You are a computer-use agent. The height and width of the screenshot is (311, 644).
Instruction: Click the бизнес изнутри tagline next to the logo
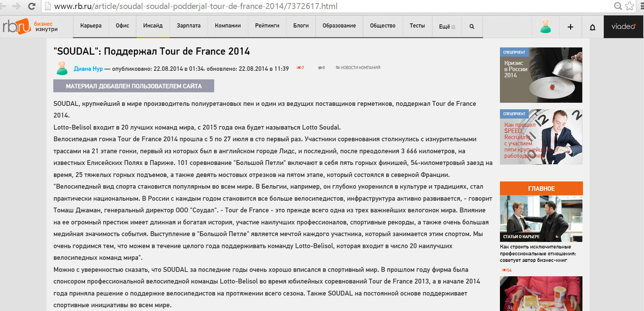point(46,26)
